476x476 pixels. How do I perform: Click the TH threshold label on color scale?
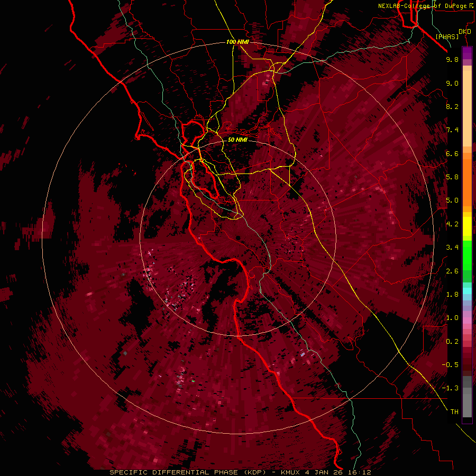[x=454, y=412]
